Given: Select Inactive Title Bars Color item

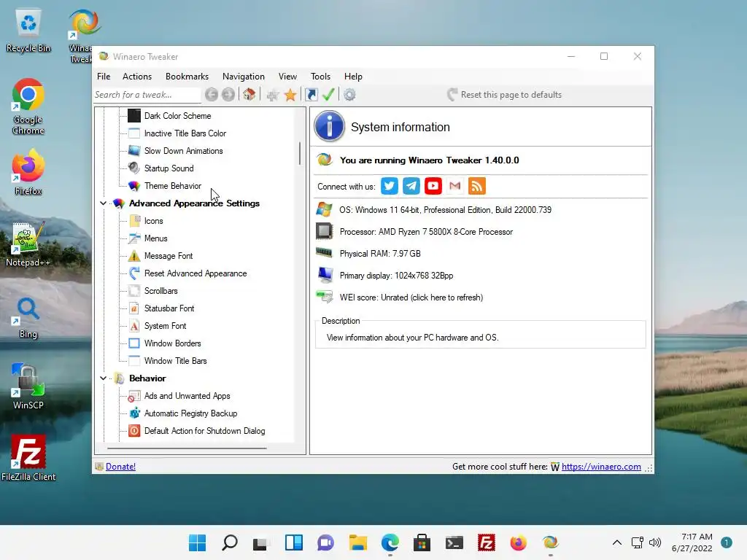Looking at the screenshot, I should coord(185,133).
